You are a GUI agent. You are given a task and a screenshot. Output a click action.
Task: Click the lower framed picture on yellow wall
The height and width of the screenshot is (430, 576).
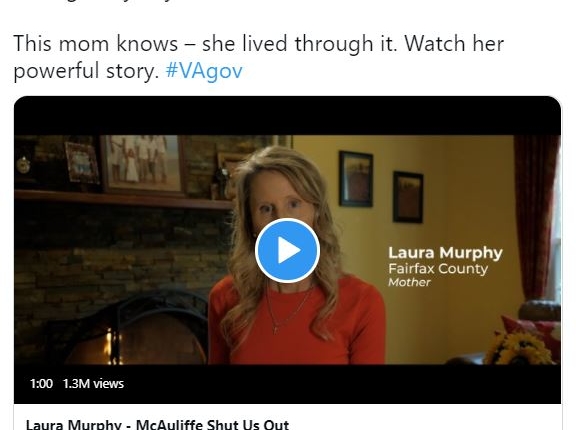[408, 197]
